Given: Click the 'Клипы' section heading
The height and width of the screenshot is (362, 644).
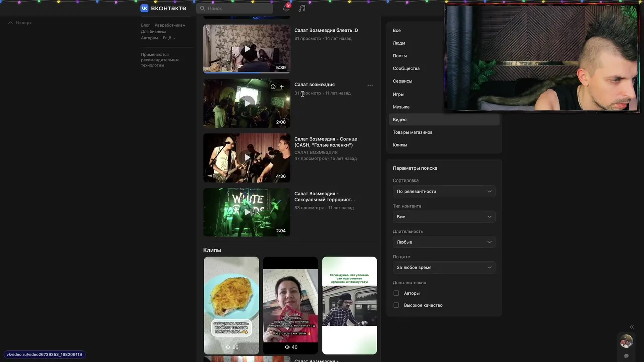Looking at the screenshot, I should [212, 250].
